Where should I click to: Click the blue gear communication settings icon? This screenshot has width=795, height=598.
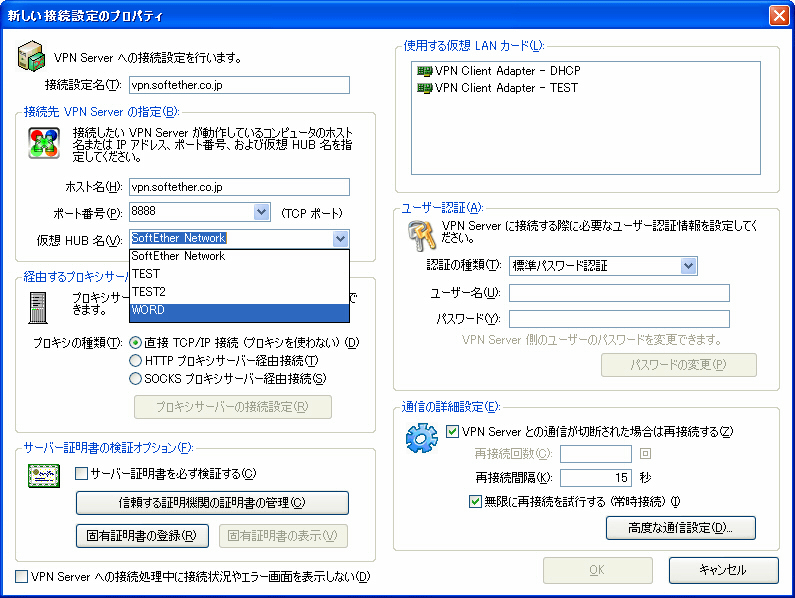pos(421,438)
